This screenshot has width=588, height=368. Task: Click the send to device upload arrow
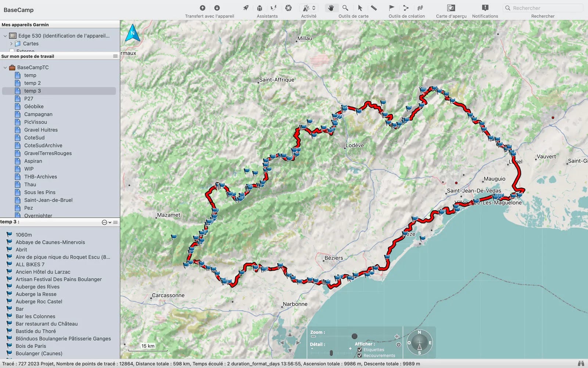(x=202, y=8)
